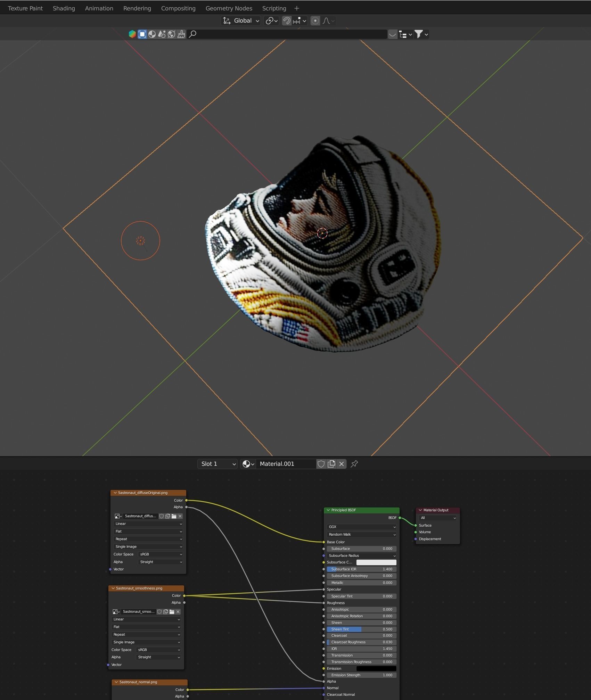Open the transform pivot point dropdown

click(x=271, y=21)
